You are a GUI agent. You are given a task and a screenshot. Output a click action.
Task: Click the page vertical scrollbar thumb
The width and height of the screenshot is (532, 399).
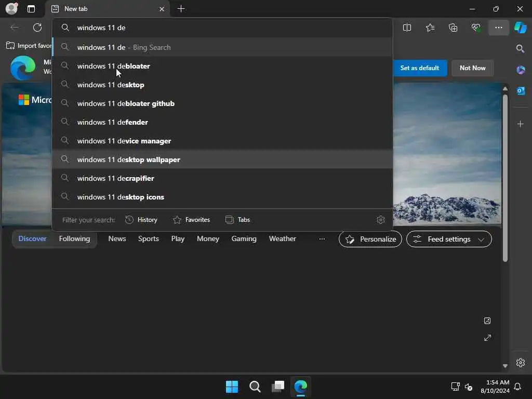[x=505, y=178]
